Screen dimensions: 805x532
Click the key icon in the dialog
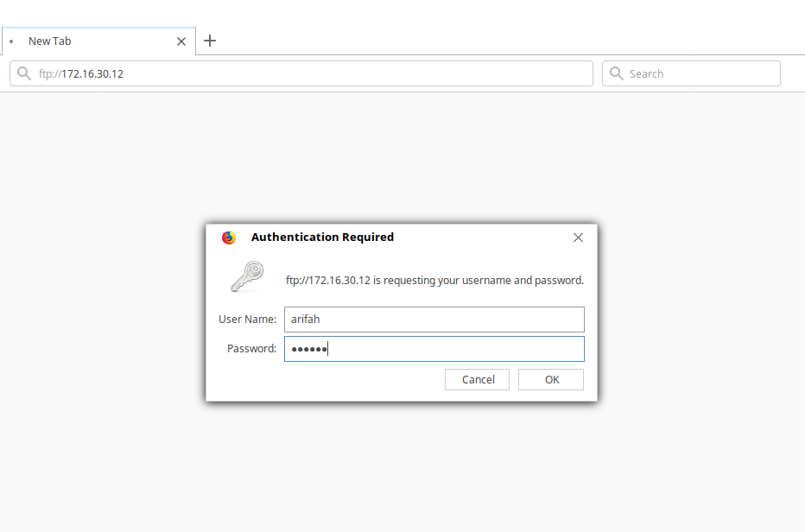tap(246, 276)
